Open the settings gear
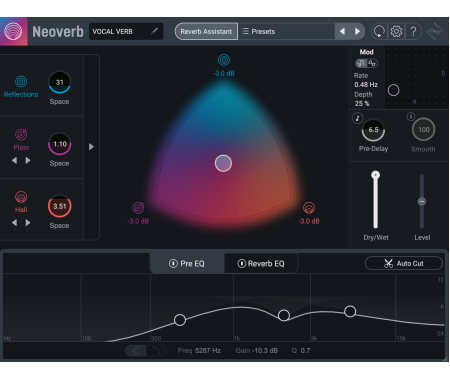 pos(396,31)
